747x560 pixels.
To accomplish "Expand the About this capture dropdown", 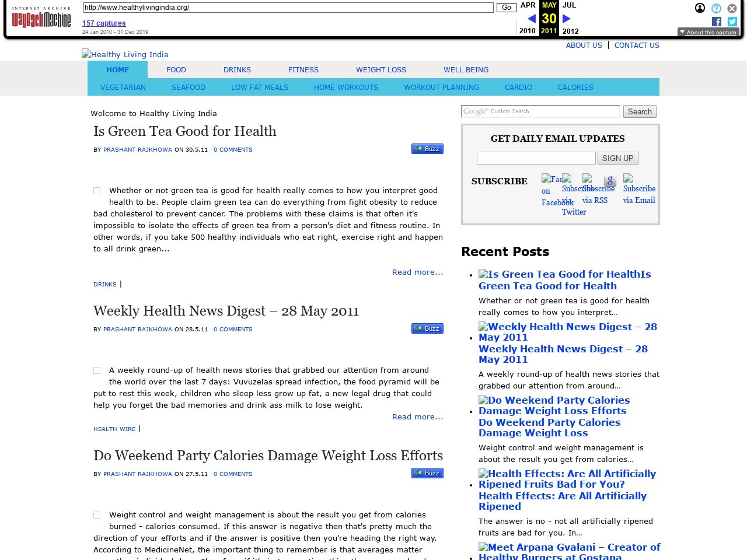I will pos(708,32).
